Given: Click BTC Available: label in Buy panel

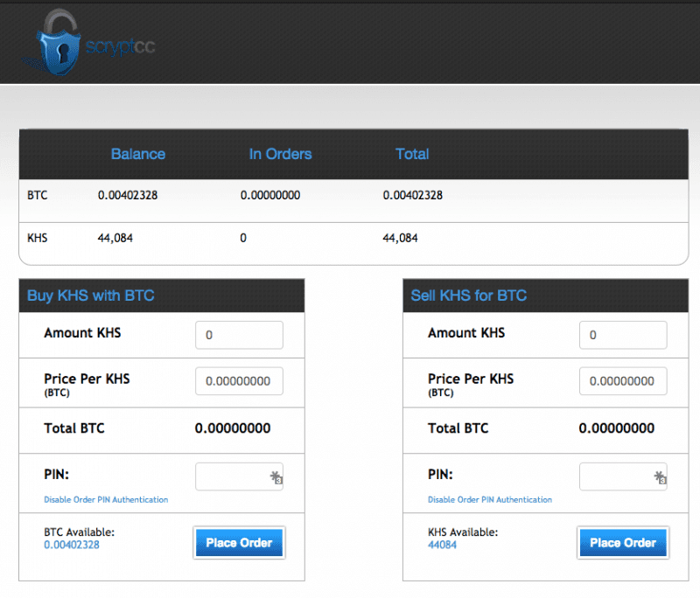Looking at the screenshot, I should (x=79, y=532).
